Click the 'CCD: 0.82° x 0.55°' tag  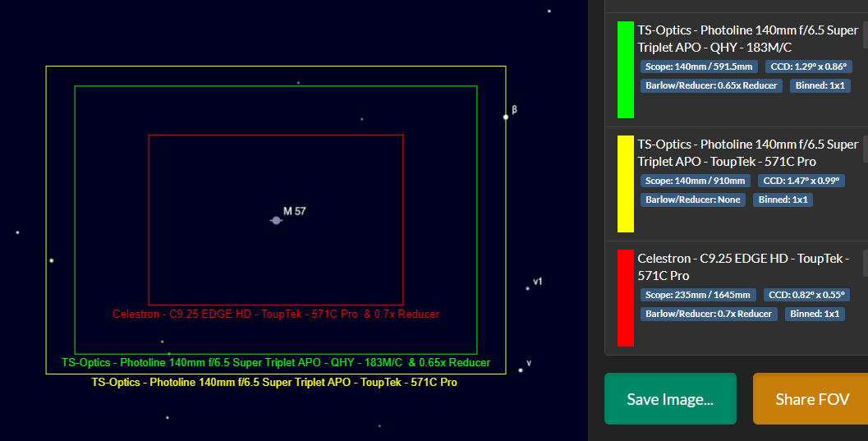[x=806, y=295]
